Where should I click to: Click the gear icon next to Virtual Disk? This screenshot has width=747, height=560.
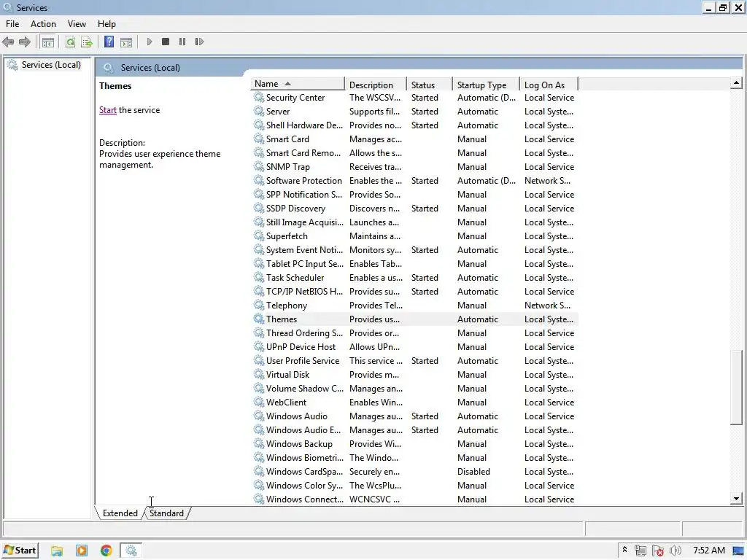coord(259,374)
